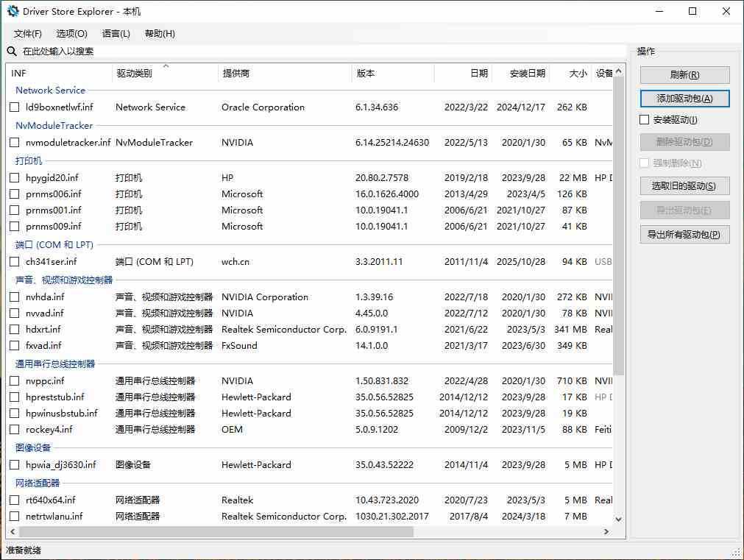Viewport: 744px width, 560px height.
Task: Click 选取旧的驱动包 to select old drivers
Action: (x=684, y=185)
